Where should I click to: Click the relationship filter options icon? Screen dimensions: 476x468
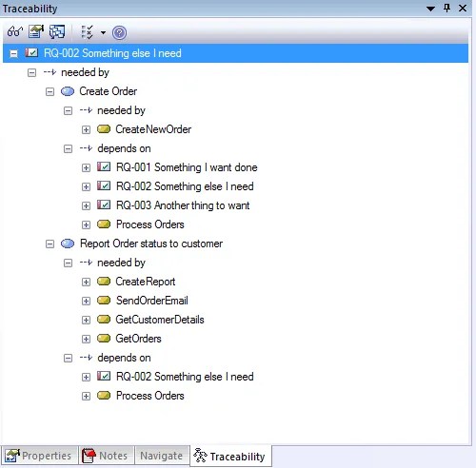click(x=87, y=32)
